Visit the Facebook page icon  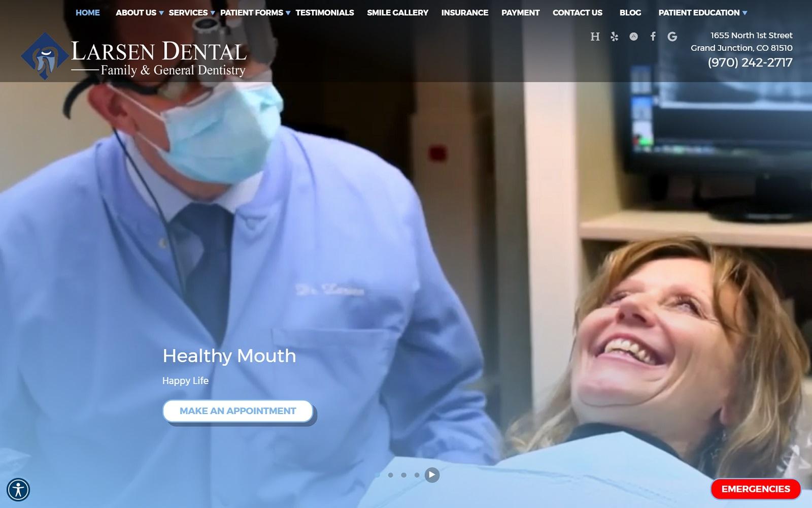653,37
